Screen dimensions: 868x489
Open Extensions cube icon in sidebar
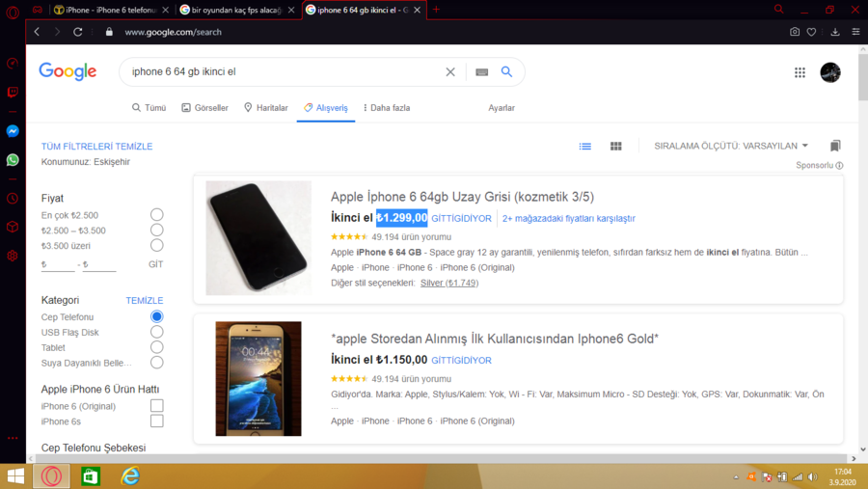13,227
